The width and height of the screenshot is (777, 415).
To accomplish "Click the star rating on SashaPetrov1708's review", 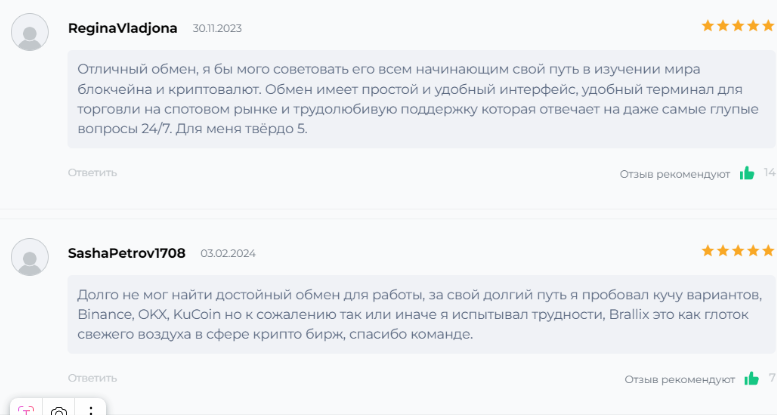I will [738, 251].
